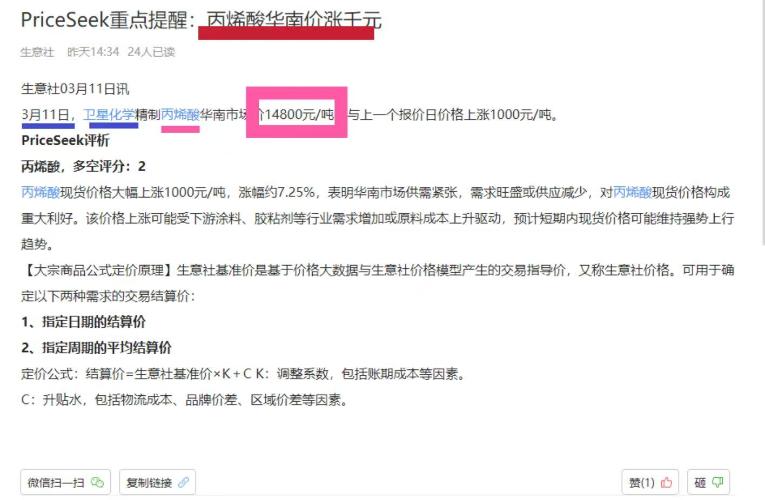Click the article title 丙烯酸华南价涨千元
765x500 pixels.
pyautogui.click(x=294, y=20)
